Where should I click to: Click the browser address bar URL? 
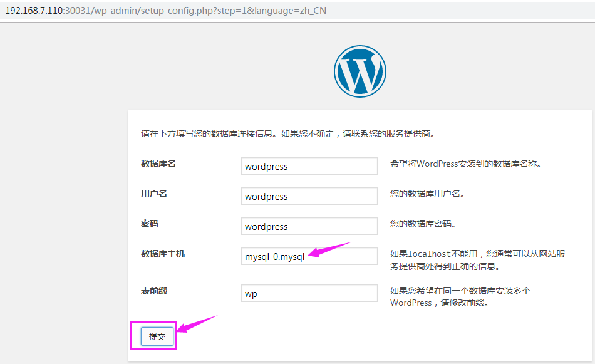[165, 10]
